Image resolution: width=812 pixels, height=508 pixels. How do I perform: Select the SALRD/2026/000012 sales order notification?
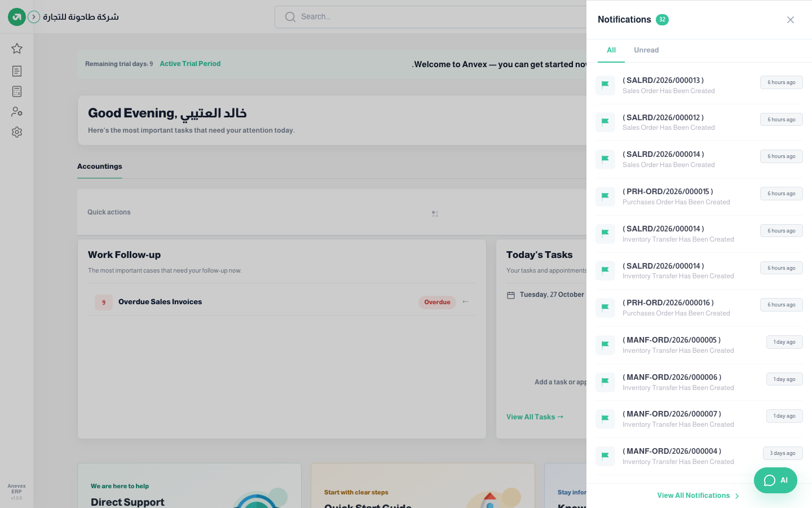click(699, 122)
